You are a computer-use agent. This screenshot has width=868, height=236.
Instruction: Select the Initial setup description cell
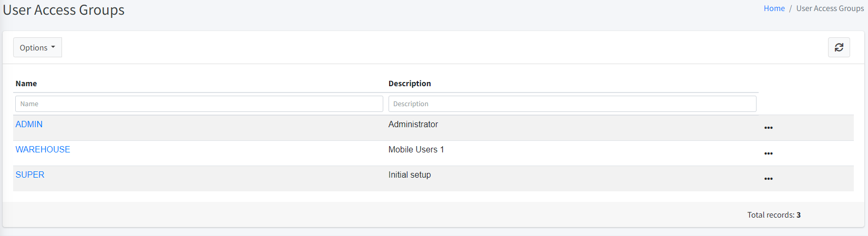pos(410,175)
